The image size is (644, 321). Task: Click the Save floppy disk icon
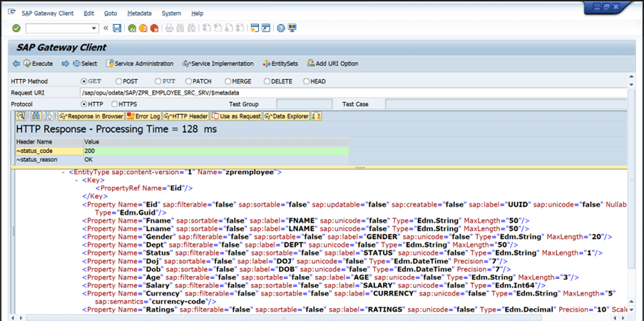(117, 29)
